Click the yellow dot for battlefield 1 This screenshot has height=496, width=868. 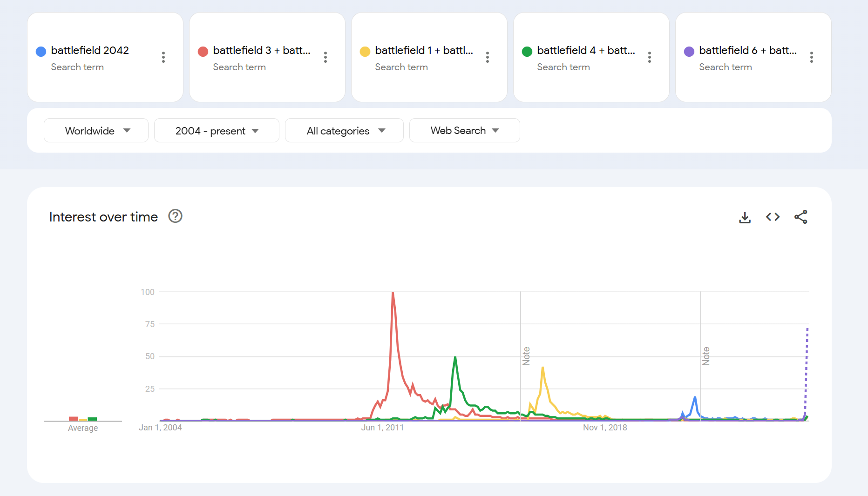coord(365,52)
